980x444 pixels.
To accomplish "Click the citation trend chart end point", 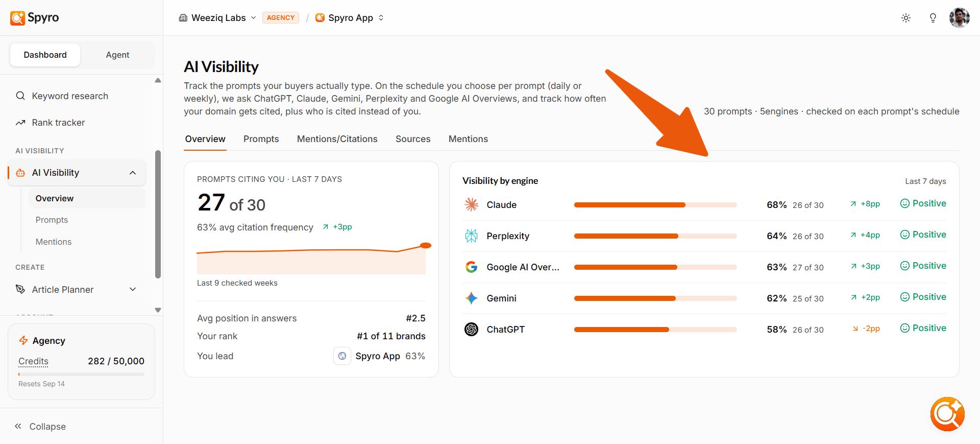I will coord(426,246).
